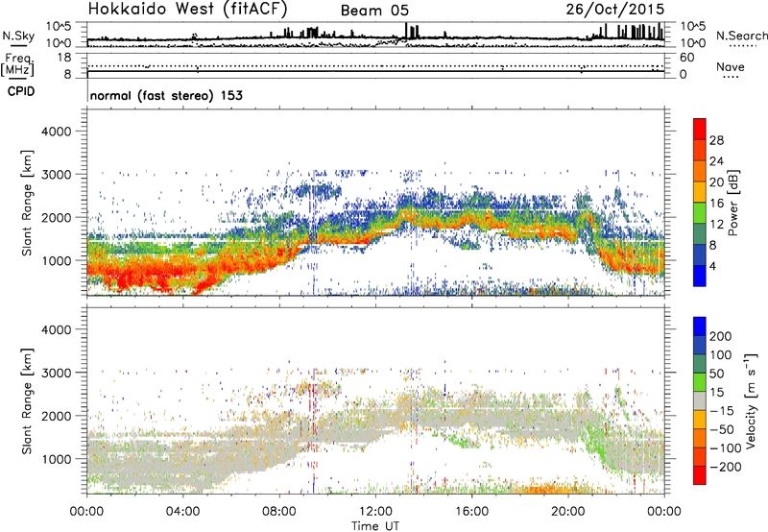Screen dimensions: 768x532
Task: Click the "100" label on the velocity colorbar
Action: point(720,354)
